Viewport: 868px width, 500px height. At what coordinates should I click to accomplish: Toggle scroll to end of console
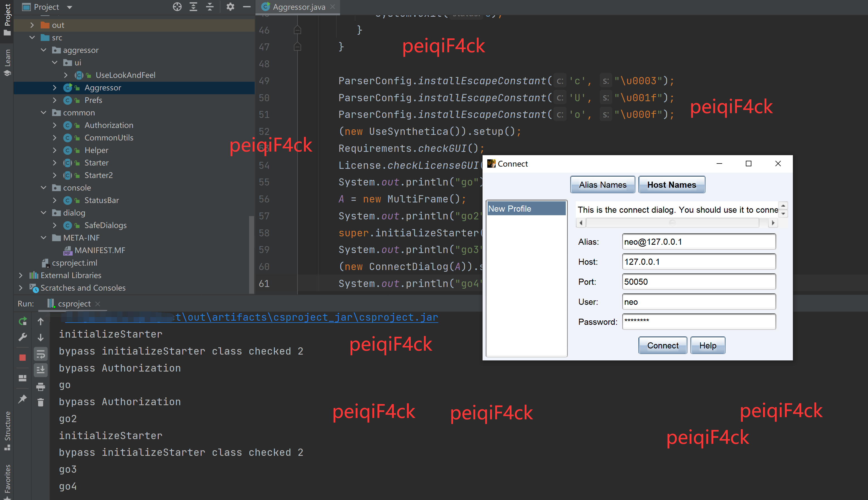(x=41, y=370)
